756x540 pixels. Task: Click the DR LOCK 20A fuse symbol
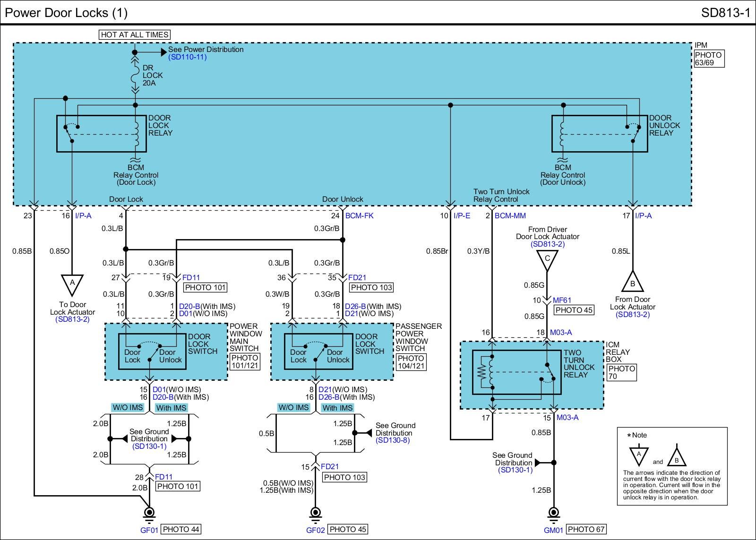pyautogui.click(x=135, y=76)
